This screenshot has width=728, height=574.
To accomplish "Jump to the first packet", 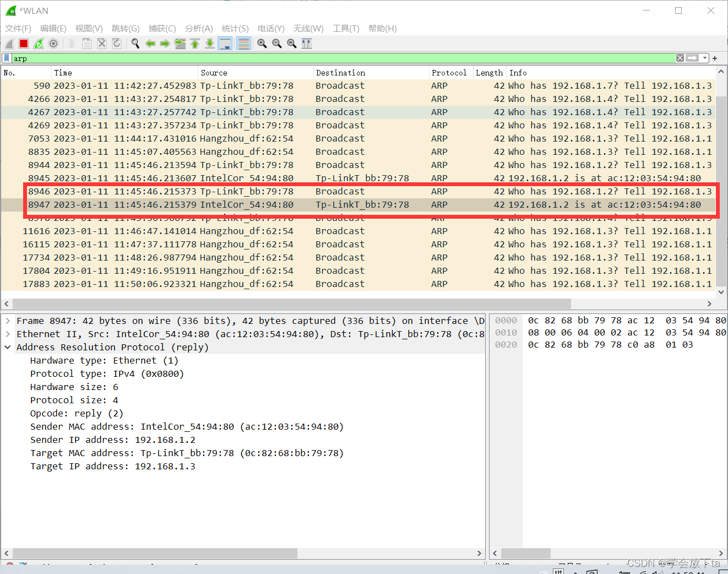I will pyautogui.click(x=195, y=44).
